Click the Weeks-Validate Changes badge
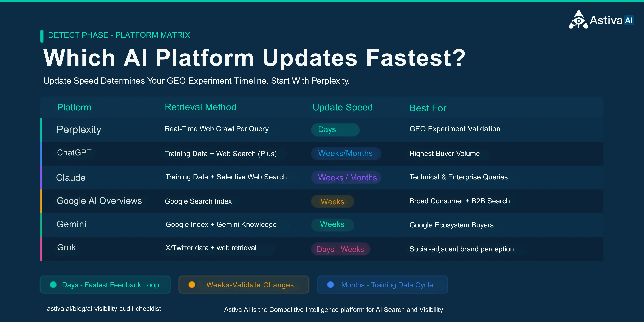This screenshot has height=322, width=644. tap(244, 285)
